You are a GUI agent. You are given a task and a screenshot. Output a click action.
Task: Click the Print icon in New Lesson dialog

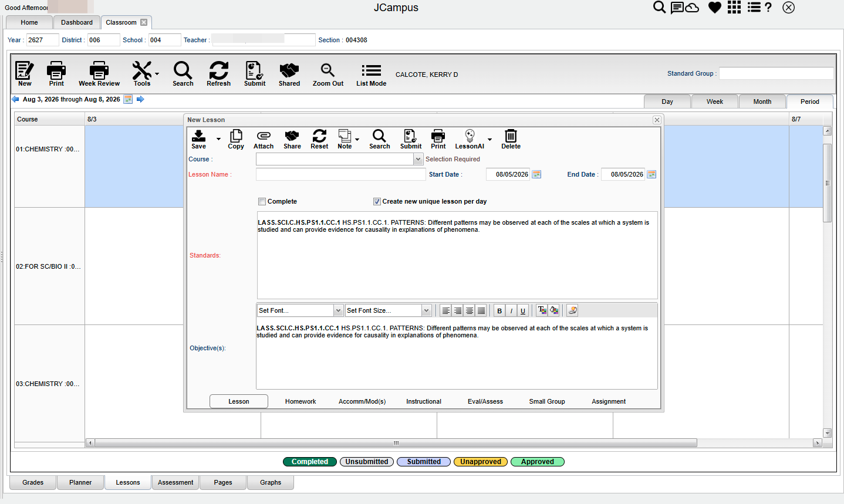click(x=438, y=140)
